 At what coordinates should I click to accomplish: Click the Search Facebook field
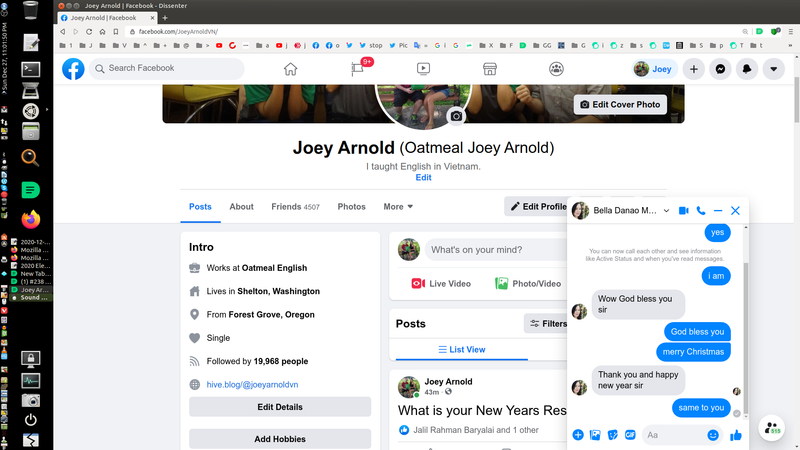[x=170, y=69]
